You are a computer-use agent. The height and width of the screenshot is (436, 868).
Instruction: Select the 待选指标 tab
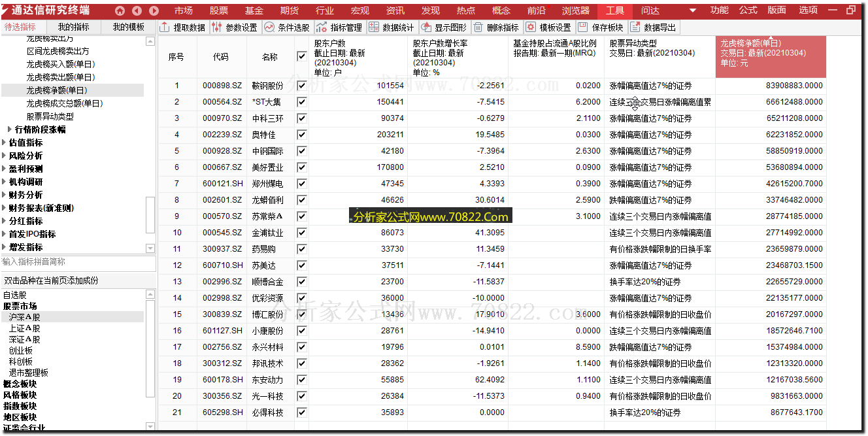coord(20,27)
